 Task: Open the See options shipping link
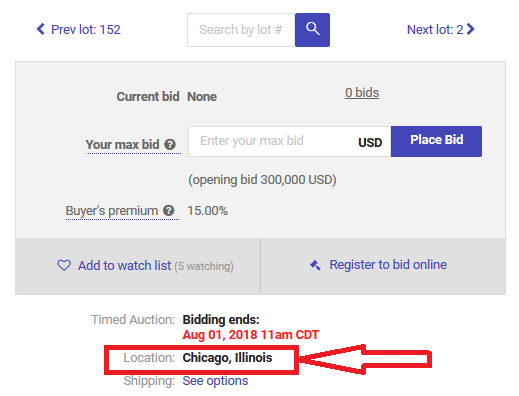coord(215,381)
